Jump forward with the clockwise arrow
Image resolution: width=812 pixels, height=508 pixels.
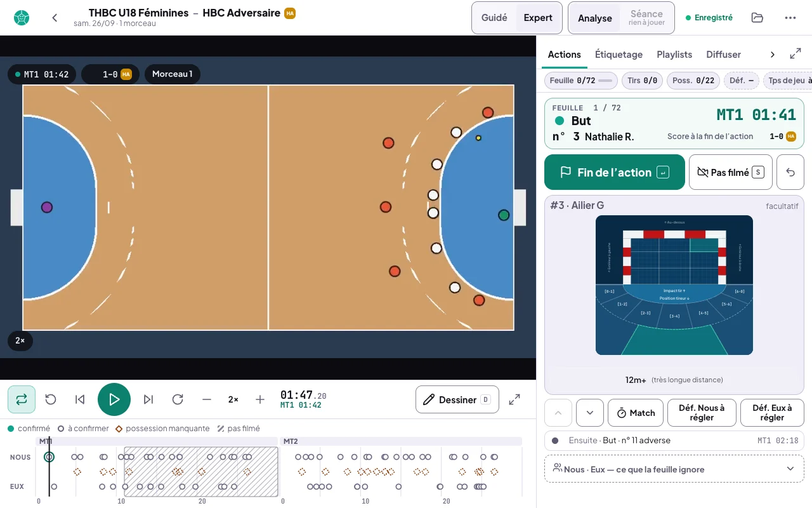tap(178, 399)
